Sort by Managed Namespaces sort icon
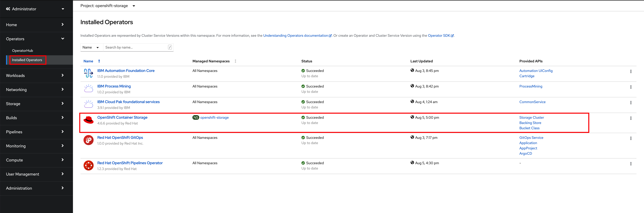This screenshot has height=213, width=644. 235,61
